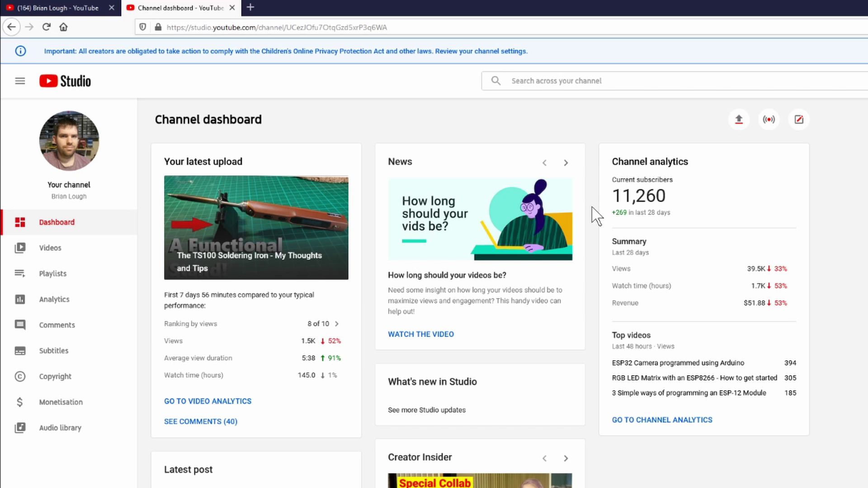Click Review your channel settings link
The image size is (868, 488).
pyautogui.click(x=481, y=51)
